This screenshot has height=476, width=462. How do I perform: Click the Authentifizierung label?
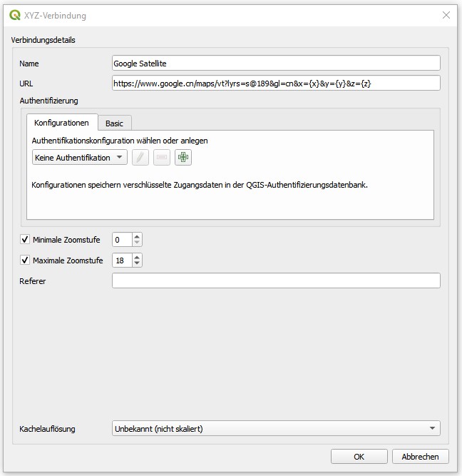pyautogui.click(x=49, y=101)
